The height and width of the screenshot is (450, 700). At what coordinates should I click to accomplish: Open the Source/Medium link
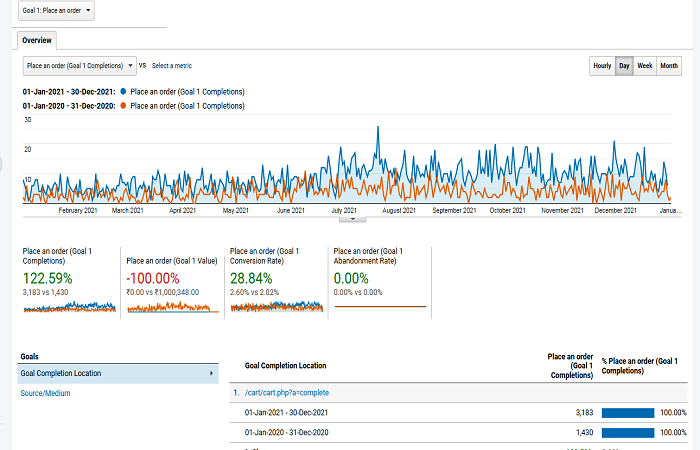(45, 393)
